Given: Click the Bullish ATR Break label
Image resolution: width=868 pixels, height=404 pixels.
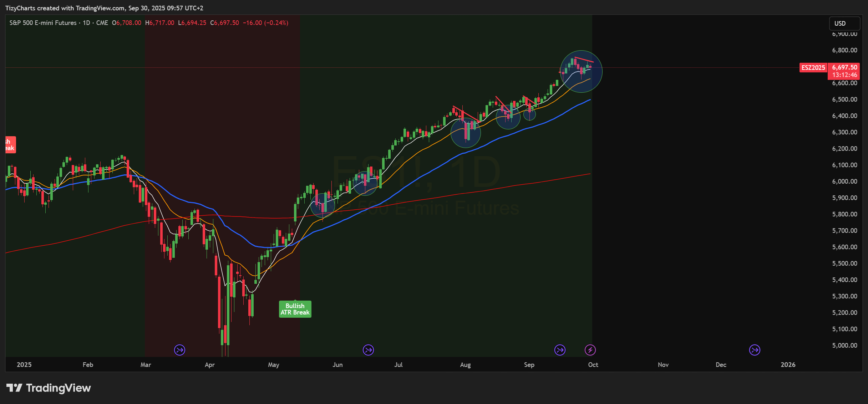Looking at the screenshot, I should point(295,309).
